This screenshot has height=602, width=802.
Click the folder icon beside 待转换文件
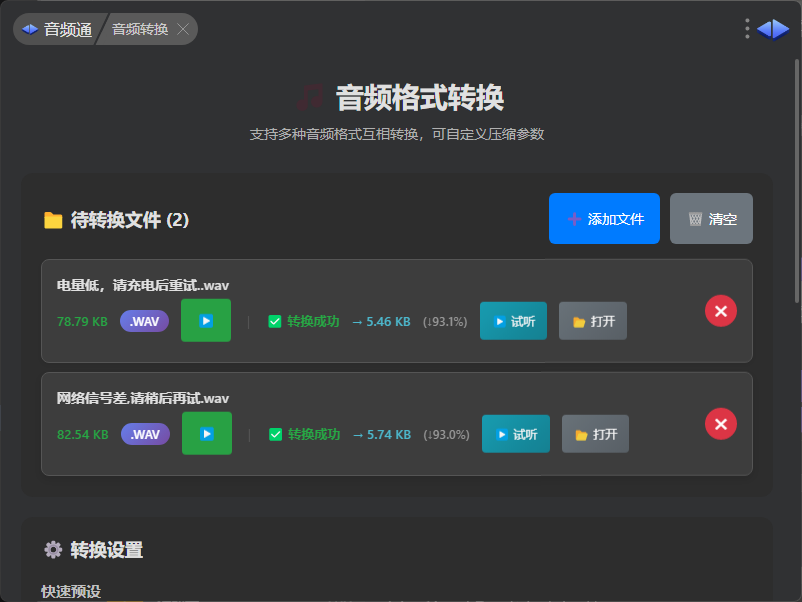tap(53, 220)
